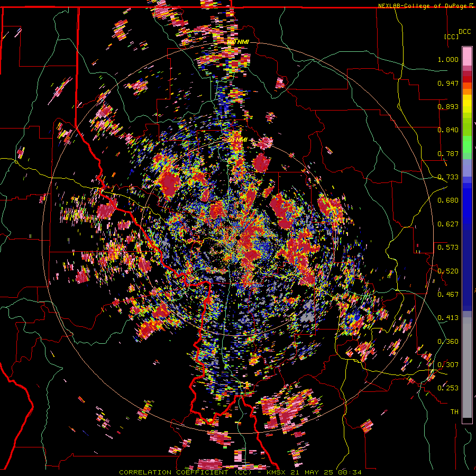Click the 0.467 color scale label
The height and width of the screenshot is (476, 476).
[448, 295]
